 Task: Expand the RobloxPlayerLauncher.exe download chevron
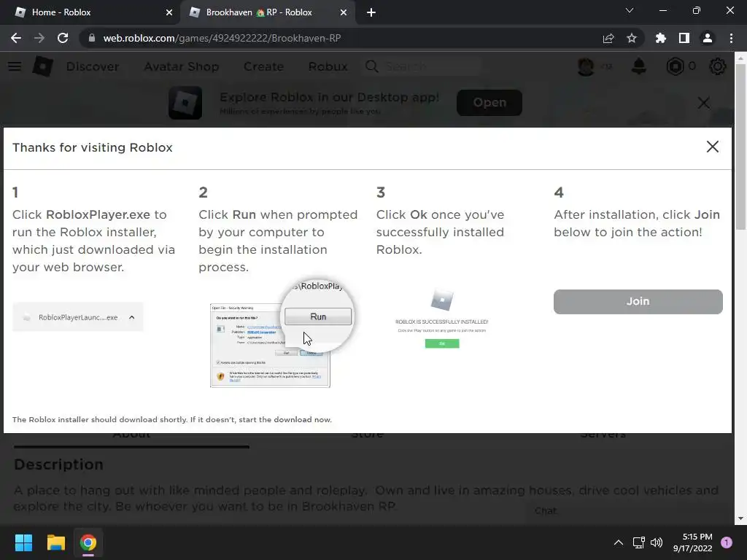point(131,317)
